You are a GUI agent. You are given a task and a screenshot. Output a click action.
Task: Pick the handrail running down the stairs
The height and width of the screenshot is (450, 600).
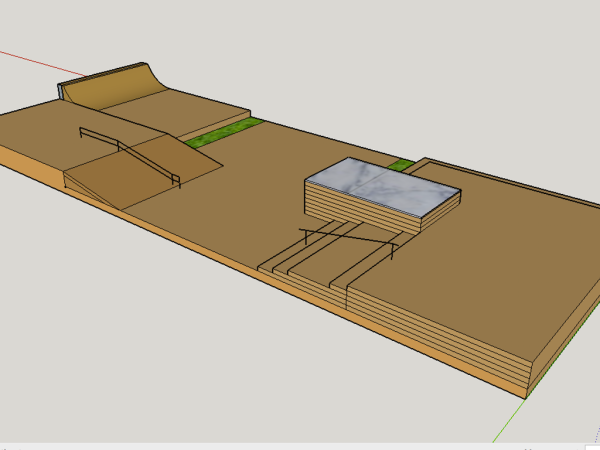(350, 237)
